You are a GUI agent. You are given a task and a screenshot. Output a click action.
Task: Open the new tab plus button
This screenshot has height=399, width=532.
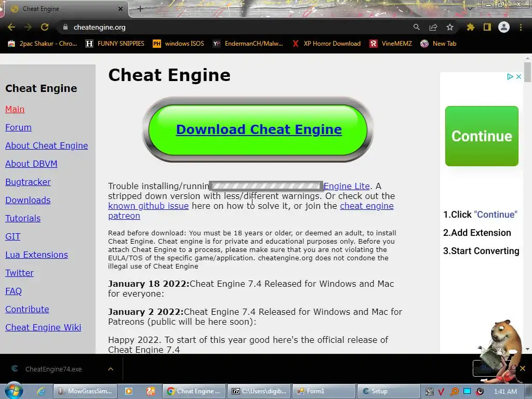point(140,9)
